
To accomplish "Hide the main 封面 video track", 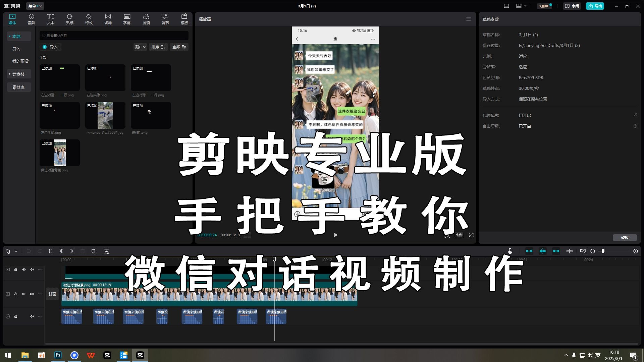I will (24, 294).
